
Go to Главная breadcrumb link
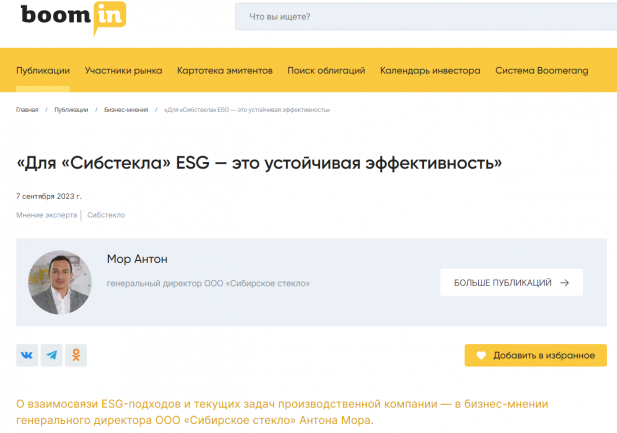coord(27,110)
